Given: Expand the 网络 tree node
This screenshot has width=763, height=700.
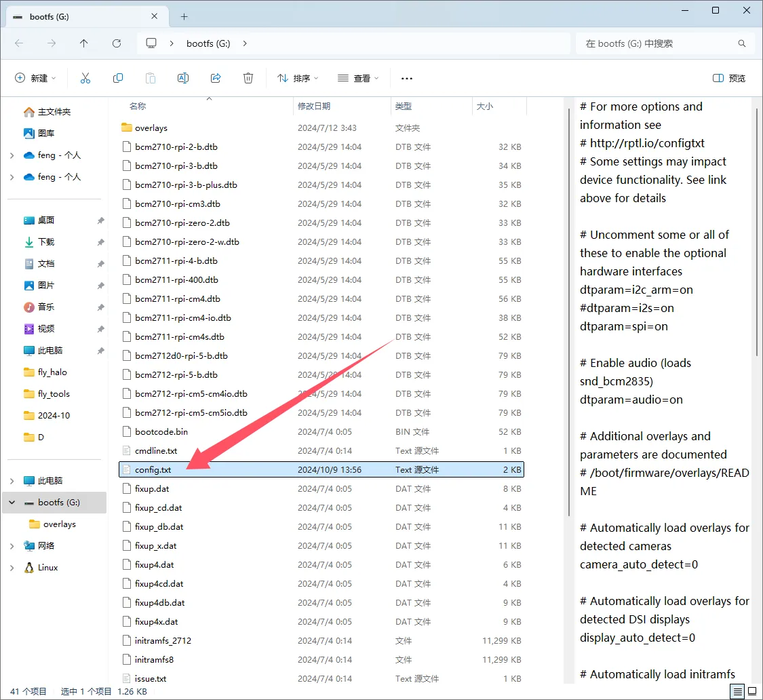Looking at the screenshot, I should 12,546.
